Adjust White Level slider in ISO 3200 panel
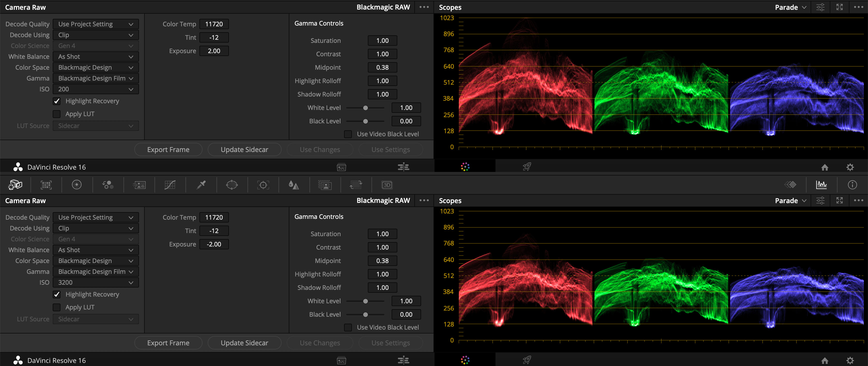The width and height of the screenshot is (868, 366). tap(366, 301)
